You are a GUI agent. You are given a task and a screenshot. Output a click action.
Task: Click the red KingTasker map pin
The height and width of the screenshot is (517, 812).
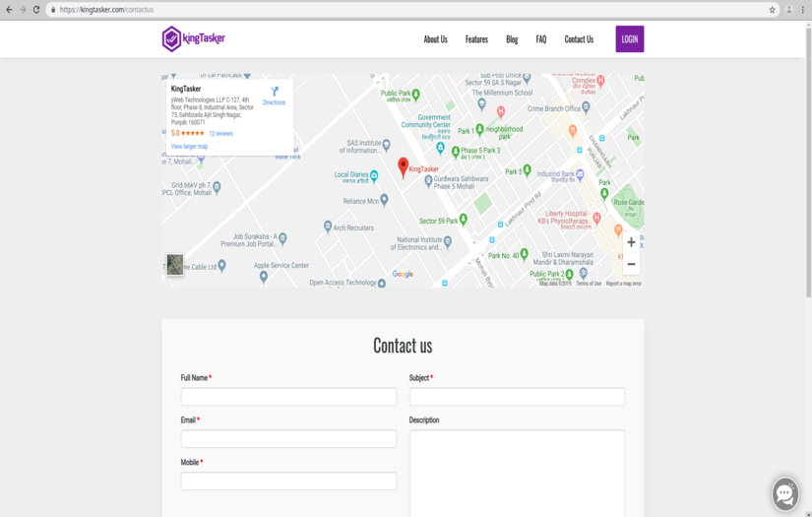click(403, 167)
